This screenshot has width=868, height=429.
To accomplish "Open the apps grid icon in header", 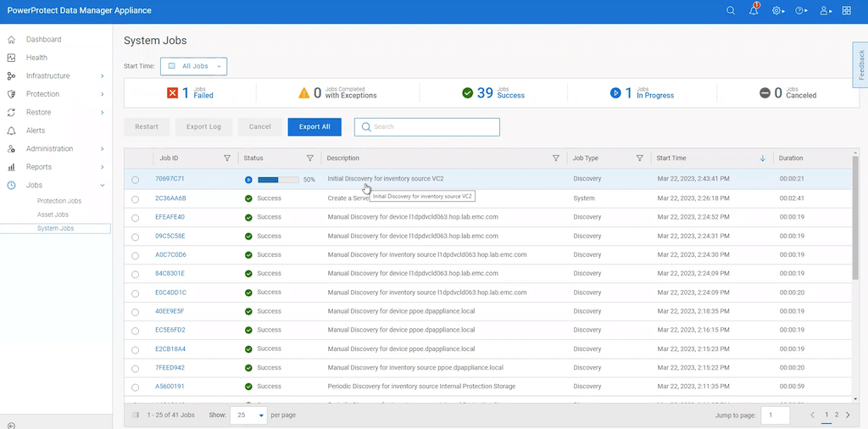I will (847, 10).
